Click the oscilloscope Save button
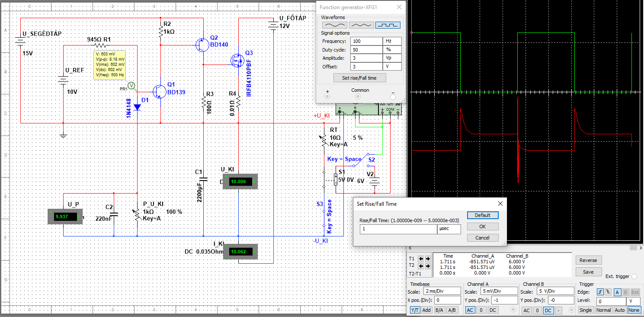This screenshot has height=317, width=644. 588,272
